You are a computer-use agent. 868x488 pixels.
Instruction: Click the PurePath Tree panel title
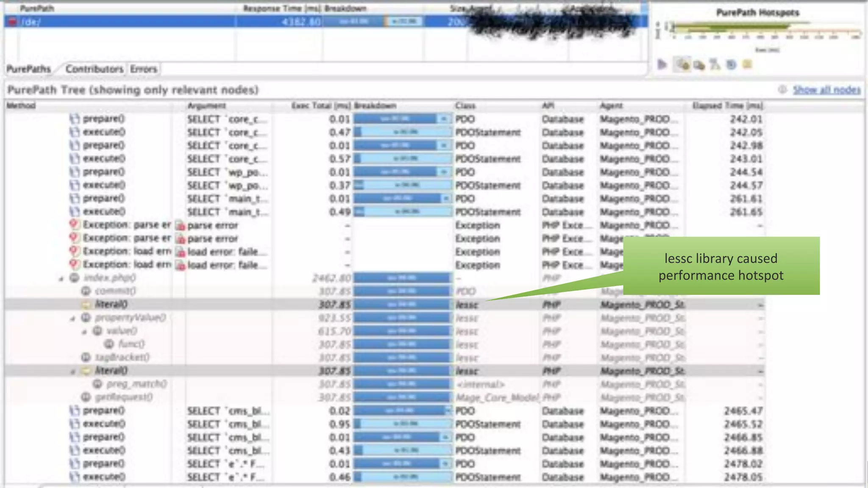(x=133, y=90)
